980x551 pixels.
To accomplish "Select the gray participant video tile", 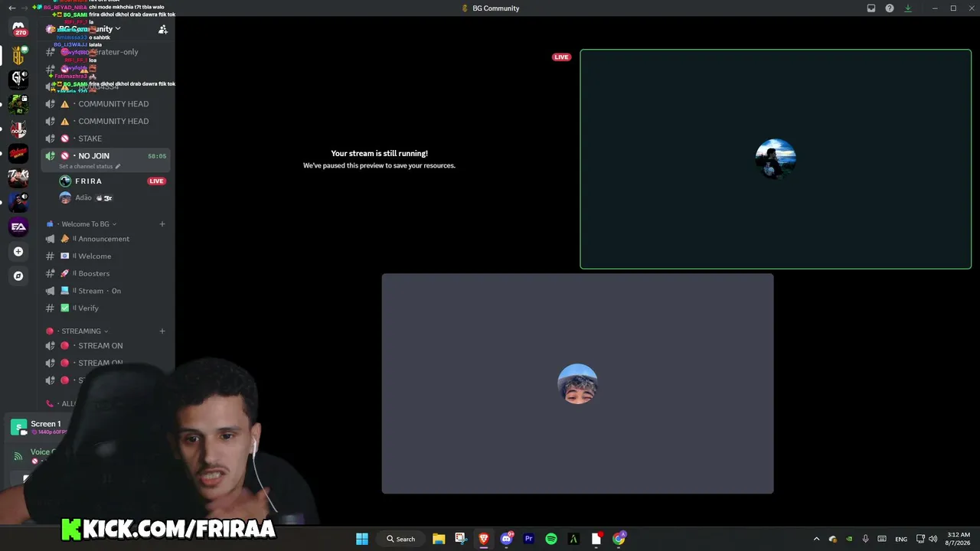I will click(x=578, y=383).
